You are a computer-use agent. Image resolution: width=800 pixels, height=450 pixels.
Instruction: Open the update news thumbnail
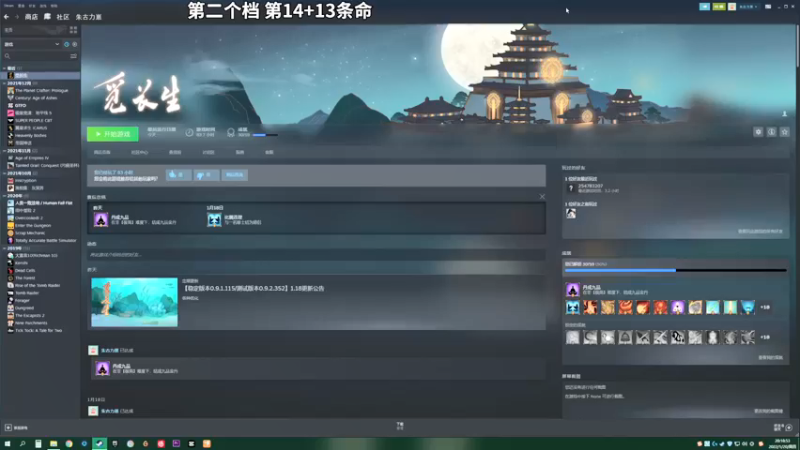coord(135,302)
